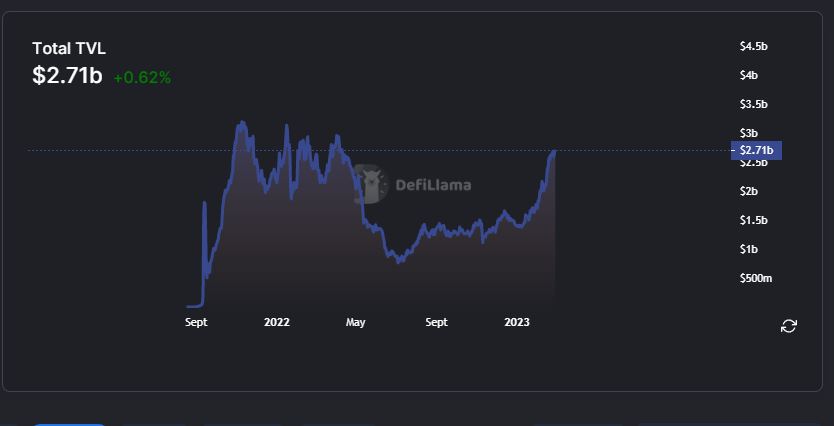
Task: Click the May x-axis label
Action: coord(355,322)
